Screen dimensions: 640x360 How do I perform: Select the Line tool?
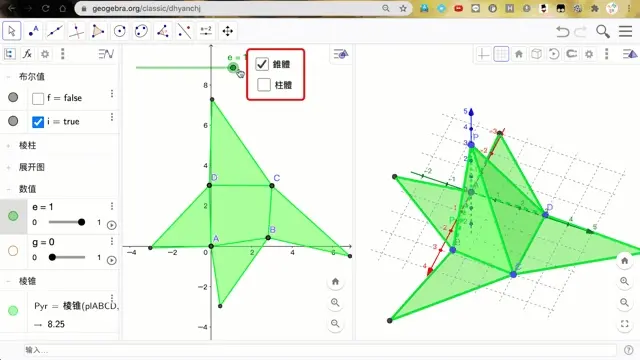[x=55, y=31]
